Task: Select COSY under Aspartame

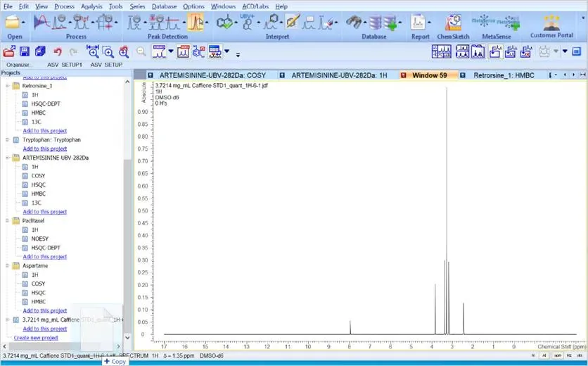Action: point(38,284)
